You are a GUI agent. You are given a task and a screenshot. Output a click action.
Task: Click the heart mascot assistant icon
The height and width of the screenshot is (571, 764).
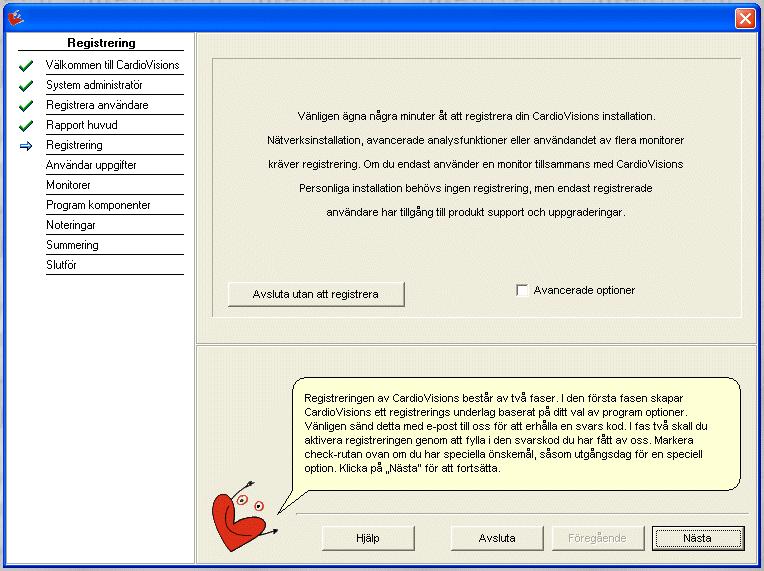click(244, 516)
